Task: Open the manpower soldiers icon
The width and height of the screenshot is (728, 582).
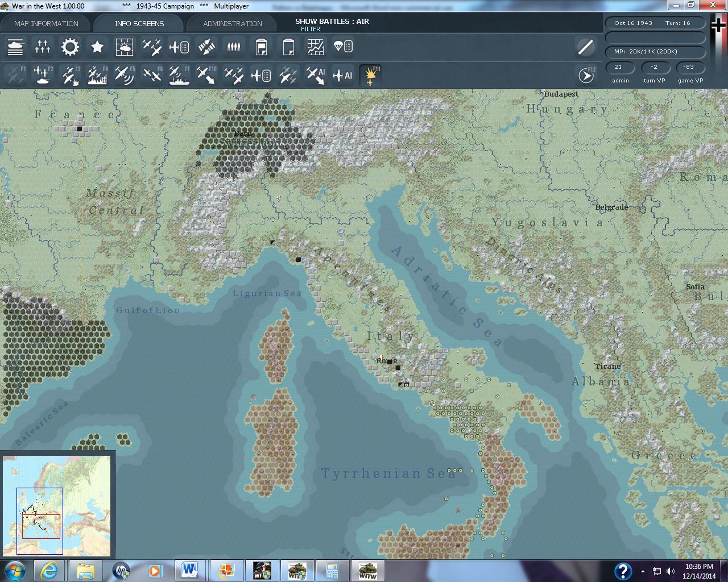Action: pos(234,47)
